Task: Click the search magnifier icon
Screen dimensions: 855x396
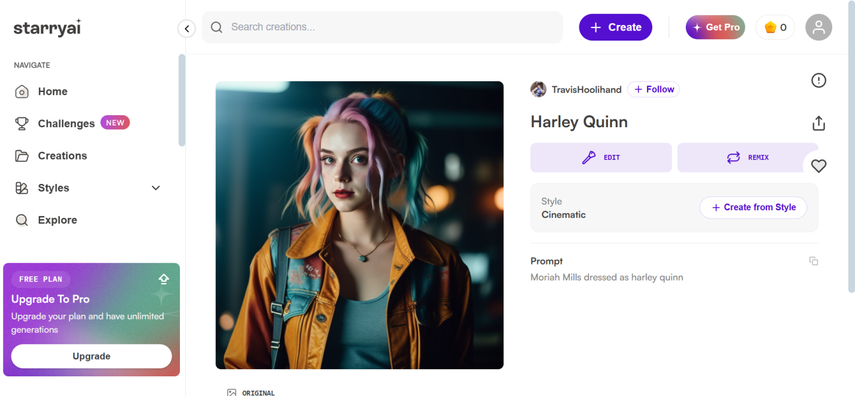Action: 216,27
